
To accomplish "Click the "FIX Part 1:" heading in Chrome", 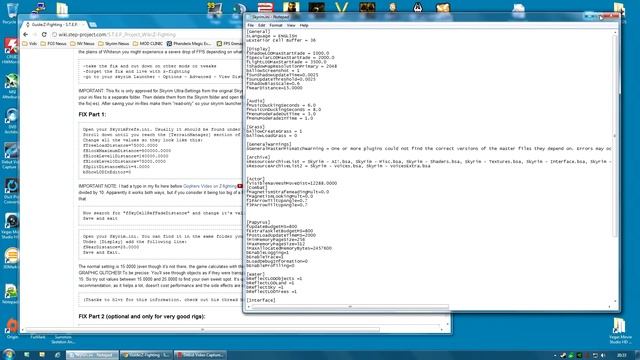I will [x=92, y=114].
